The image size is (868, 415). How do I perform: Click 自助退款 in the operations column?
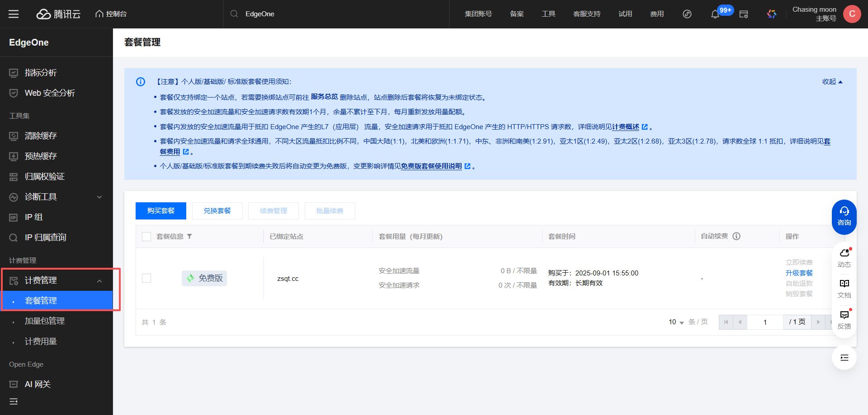[799, 284]
